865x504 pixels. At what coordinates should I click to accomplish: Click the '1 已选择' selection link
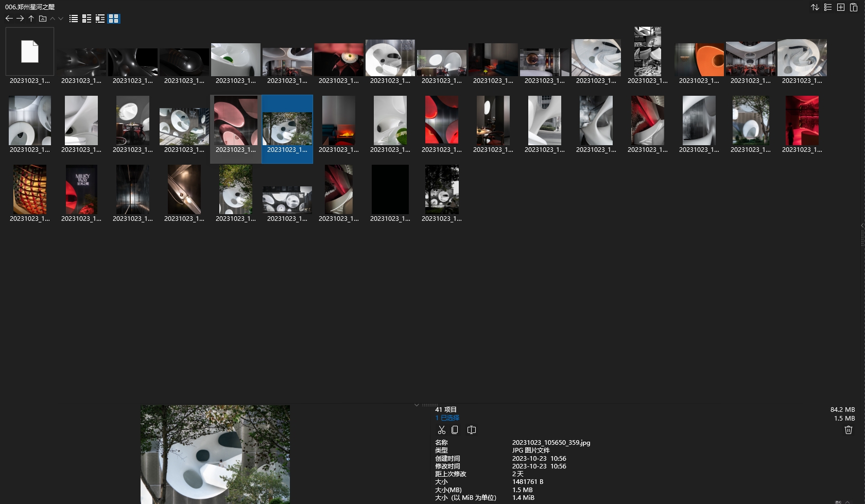click(447, 418)
